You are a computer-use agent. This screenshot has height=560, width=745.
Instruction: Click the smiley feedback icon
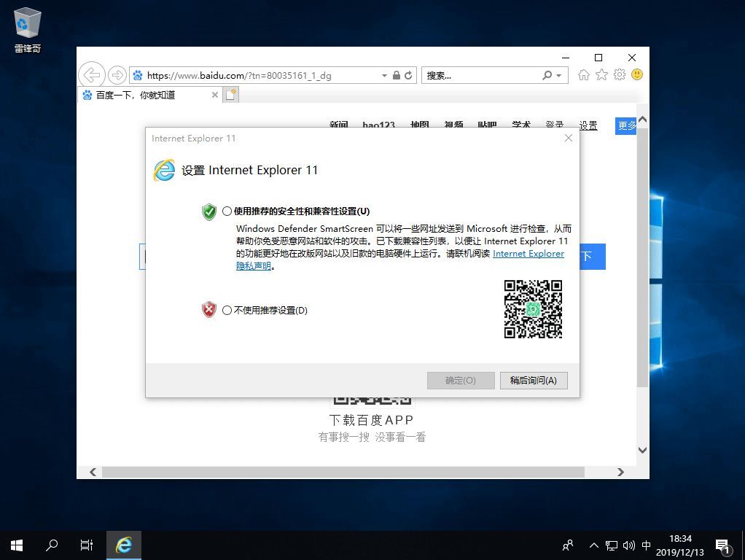coord(637,75)
